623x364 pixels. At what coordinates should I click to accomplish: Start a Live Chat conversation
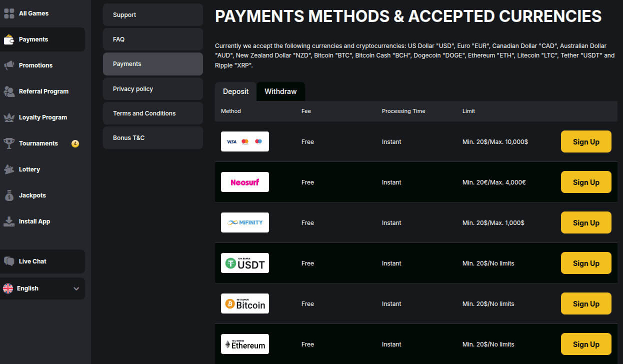(x=33, y=260)
